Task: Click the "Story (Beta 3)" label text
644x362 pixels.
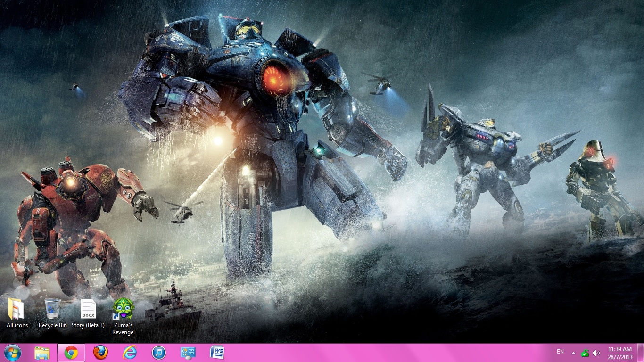Action: pos(88,325)
